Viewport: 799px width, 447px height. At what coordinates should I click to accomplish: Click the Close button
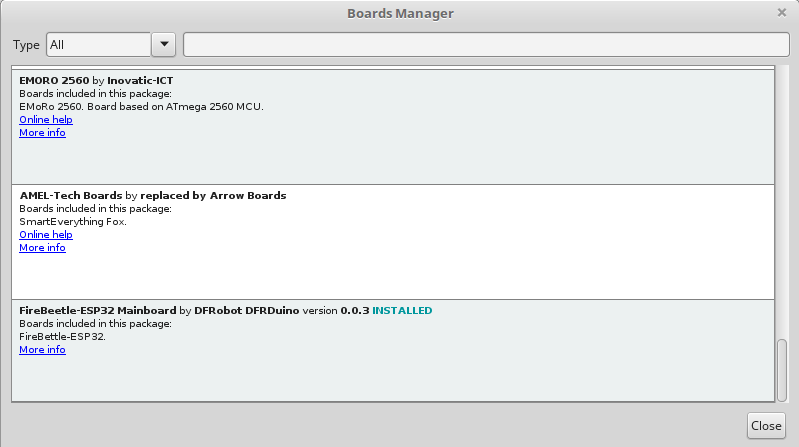766,426
